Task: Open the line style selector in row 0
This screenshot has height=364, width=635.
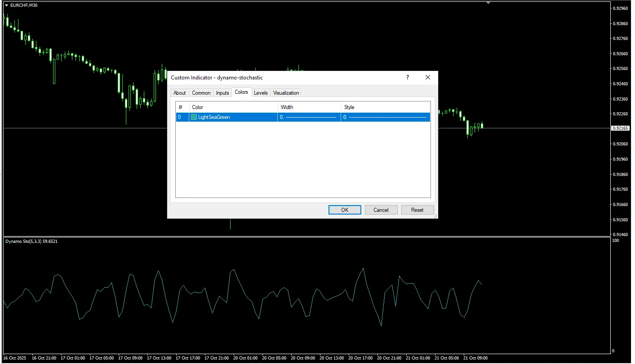Action: [385, 117]
